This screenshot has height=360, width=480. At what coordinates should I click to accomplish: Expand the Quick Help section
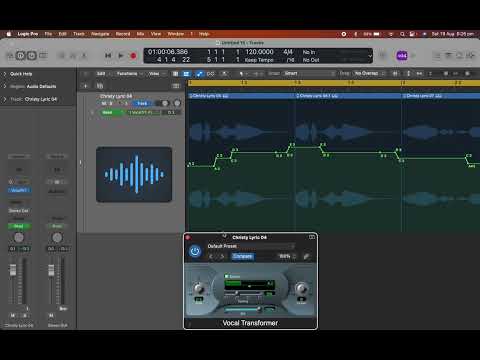pyautogui.click(x=5, y=74)
